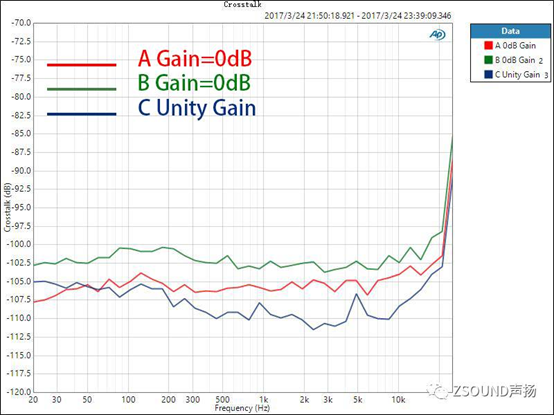Click the ZSOUND watermark logo icon
This screenshot has height=415, width=554.
tap(438, 391)
